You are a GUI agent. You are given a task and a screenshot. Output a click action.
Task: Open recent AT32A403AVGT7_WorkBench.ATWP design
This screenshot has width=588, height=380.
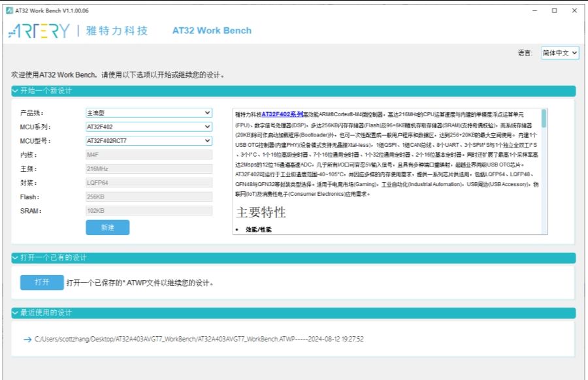coord(199,339)
